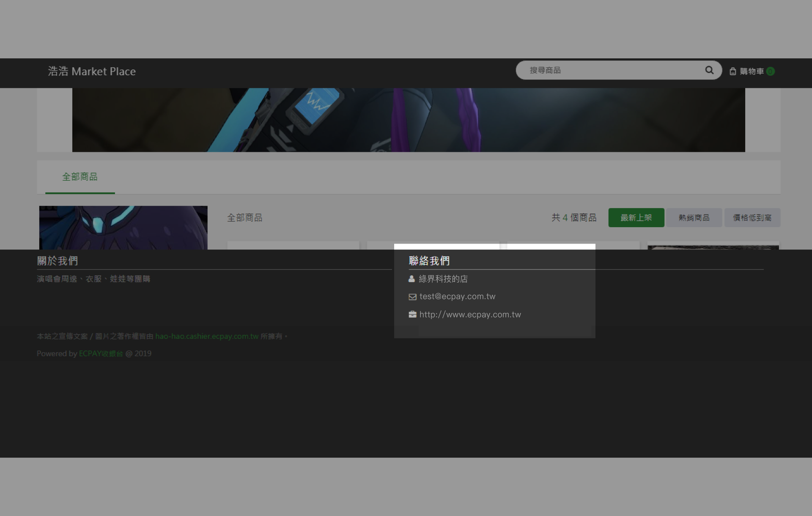Click the bird sidebar image
The width and height of the screenshot is (812, 516).
123,228
